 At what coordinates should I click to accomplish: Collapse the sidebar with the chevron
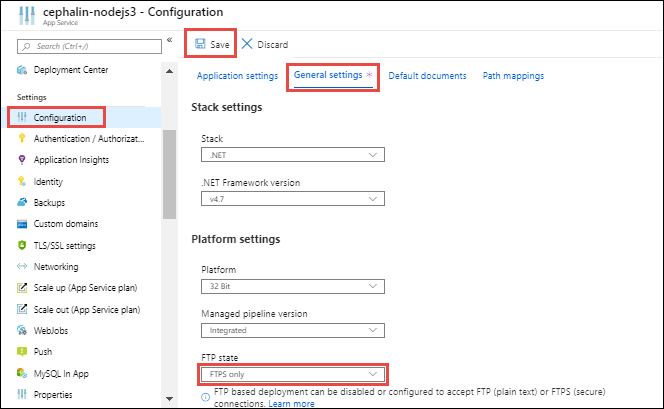coord(169,39)
